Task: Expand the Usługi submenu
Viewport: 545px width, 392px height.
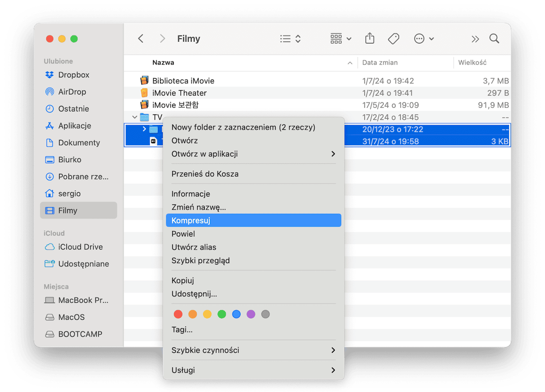Action: (x=254, y=370)
